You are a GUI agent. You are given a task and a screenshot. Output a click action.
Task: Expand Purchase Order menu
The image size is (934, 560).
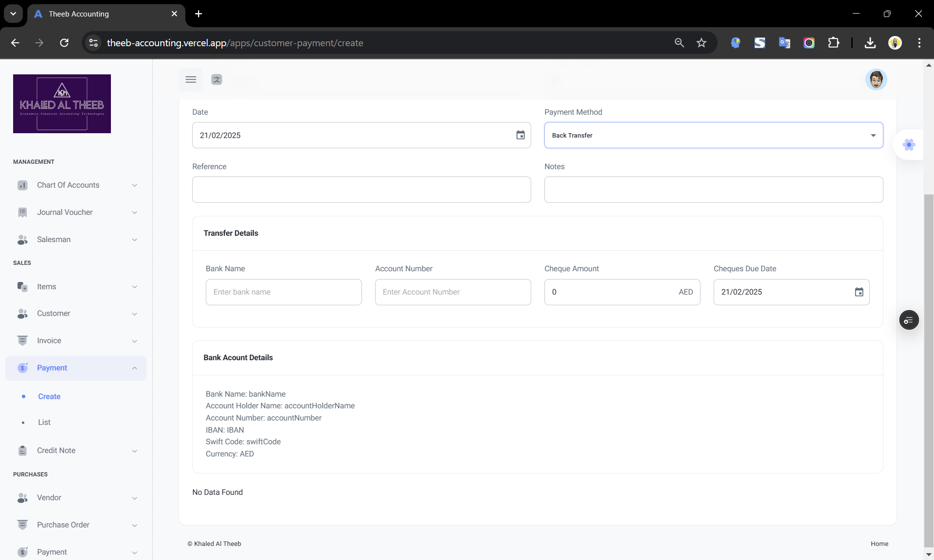tap(135, 525)
